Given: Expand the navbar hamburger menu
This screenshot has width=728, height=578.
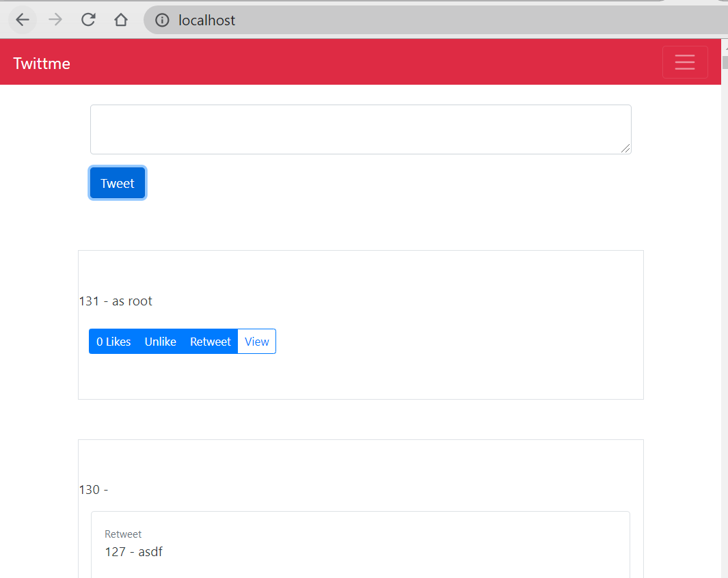Looking at the screenshot, I should 685,62.
